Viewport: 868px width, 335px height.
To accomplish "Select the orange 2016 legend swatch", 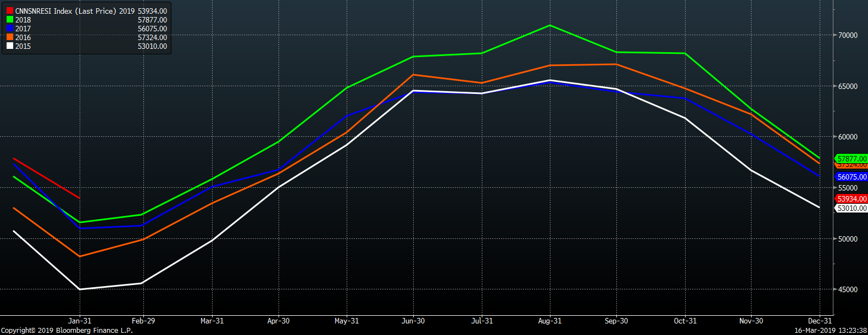I will (10, 37).
